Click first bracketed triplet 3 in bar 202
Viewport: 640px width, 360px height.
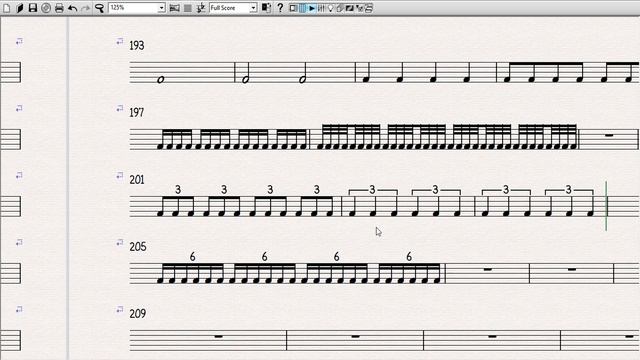tap(372, 189)
